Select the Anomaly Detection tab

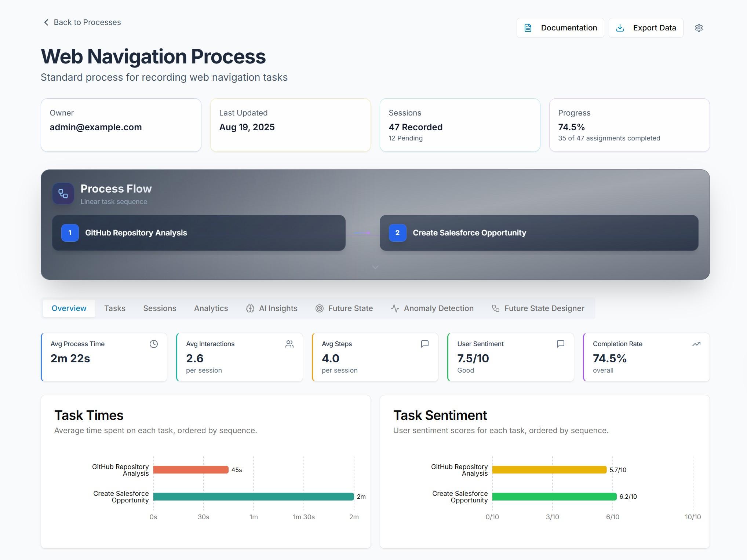click(432, 308)
